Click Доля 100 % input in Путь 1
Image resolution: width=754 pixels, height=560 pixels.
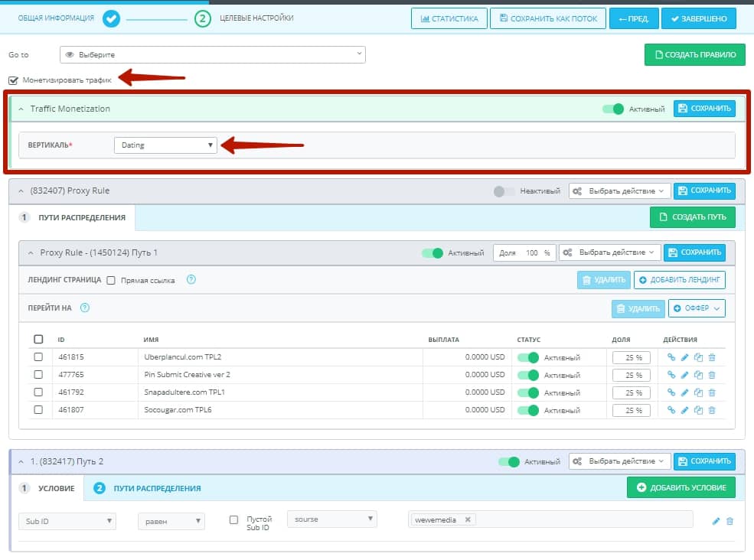pyautogui.click(x=524, y=252)
